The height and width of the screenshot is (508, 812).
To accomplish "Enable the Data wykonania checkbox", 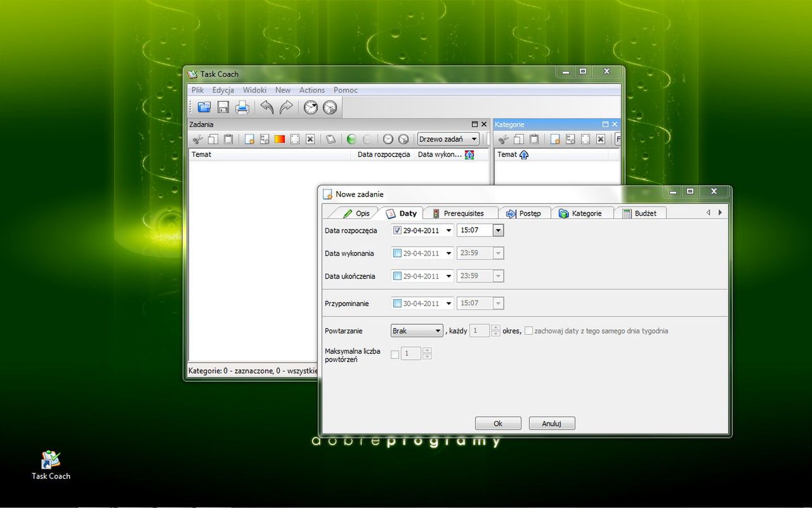I will [397, 253].
